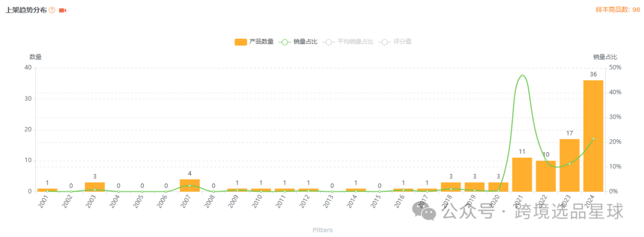Click the 2021 bar showing 11
The image size is (644, 237).
(x=522, y=174)
